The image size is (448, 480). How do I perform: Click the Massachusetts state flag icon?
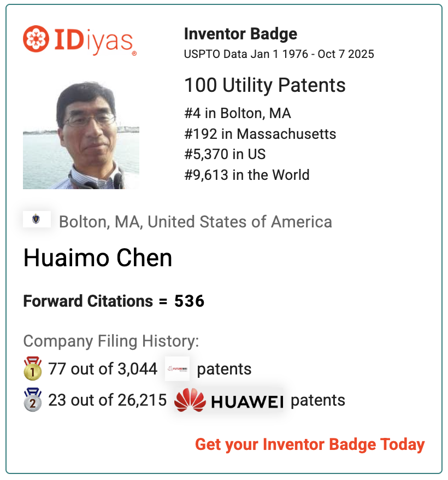pyautogui.click(x=37, y=219)
